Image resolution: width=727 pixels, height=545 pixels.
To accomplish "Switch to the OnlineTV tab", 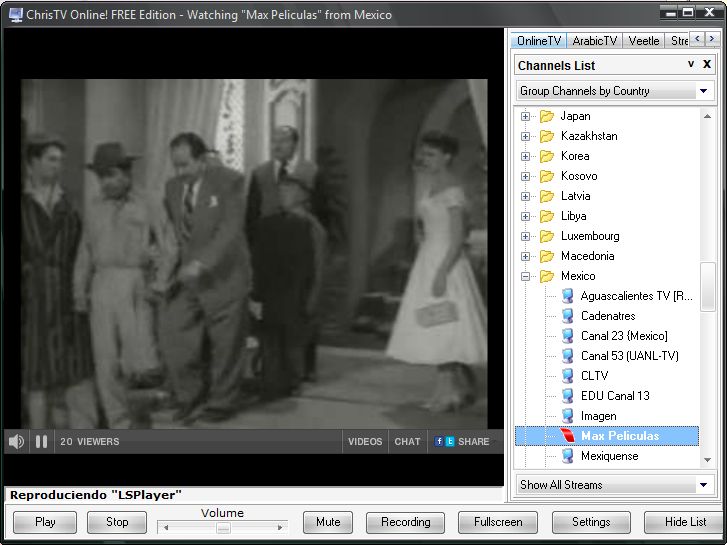I will [x=539, y=41].
